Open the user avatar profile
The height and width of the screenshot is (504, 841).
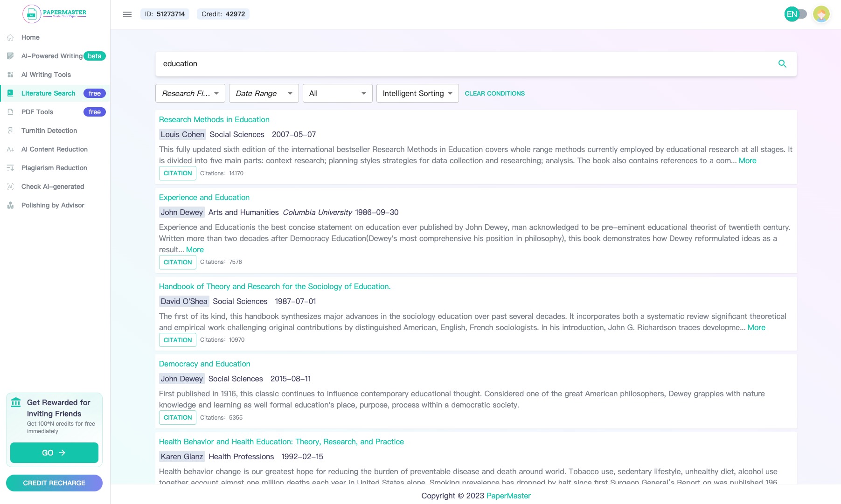(x=821, y=14)
